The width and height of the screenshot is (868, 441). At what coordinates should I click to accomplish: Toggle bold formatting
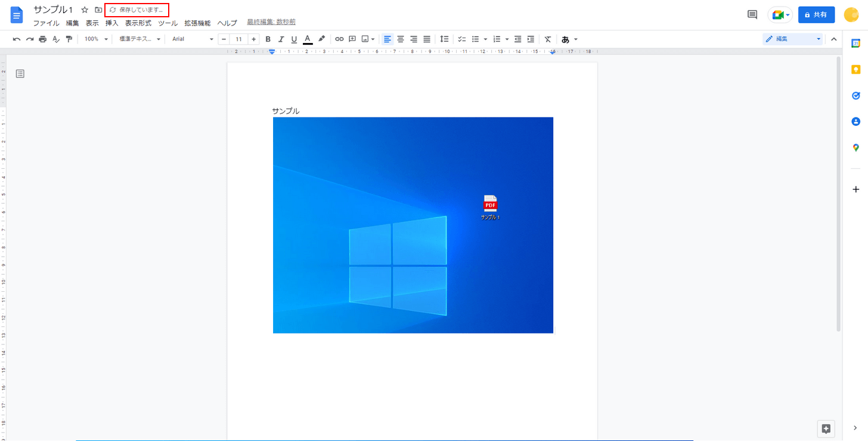coord(268,39)
